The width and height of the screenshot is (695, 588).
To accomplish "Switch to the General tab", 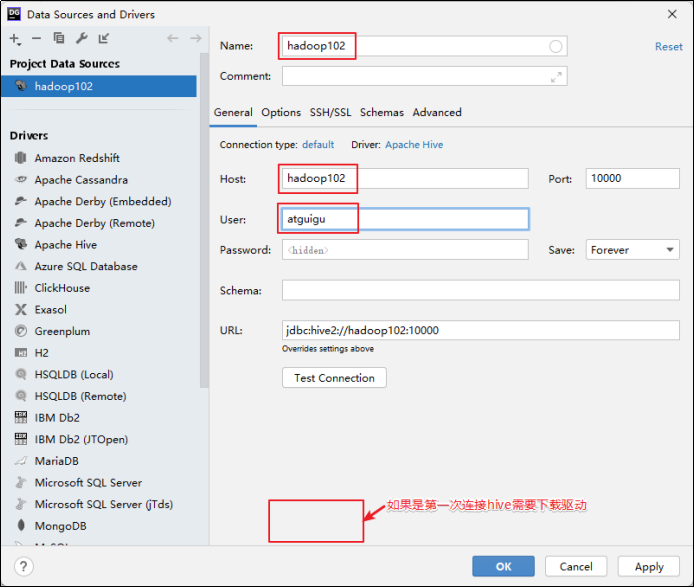I will click(x=233, y=113).
